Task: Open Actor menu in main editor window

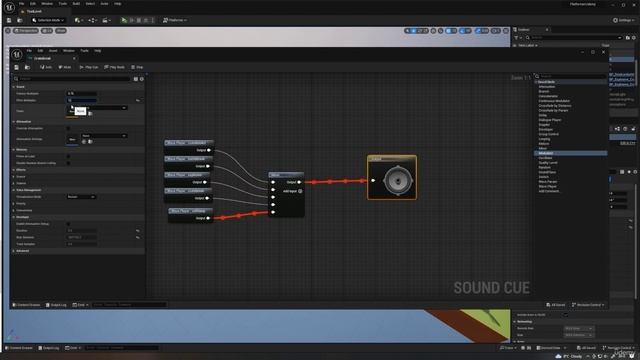Action: 104,4
